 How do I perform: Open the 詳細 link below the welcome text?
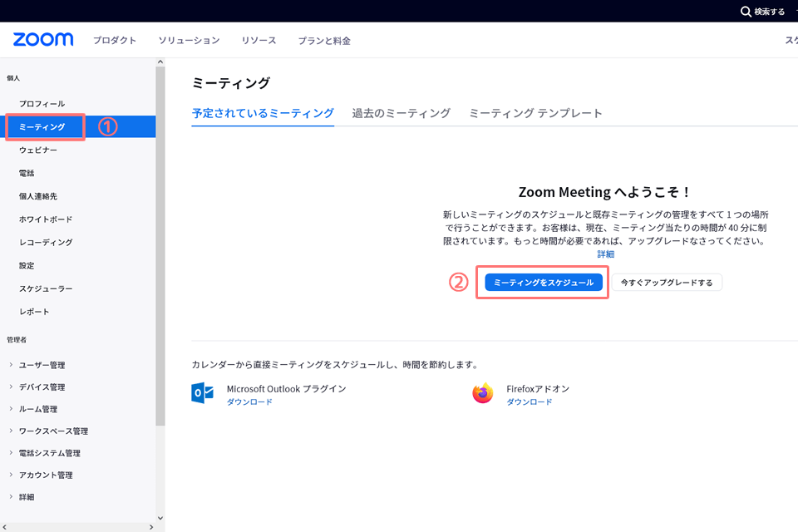605,254
